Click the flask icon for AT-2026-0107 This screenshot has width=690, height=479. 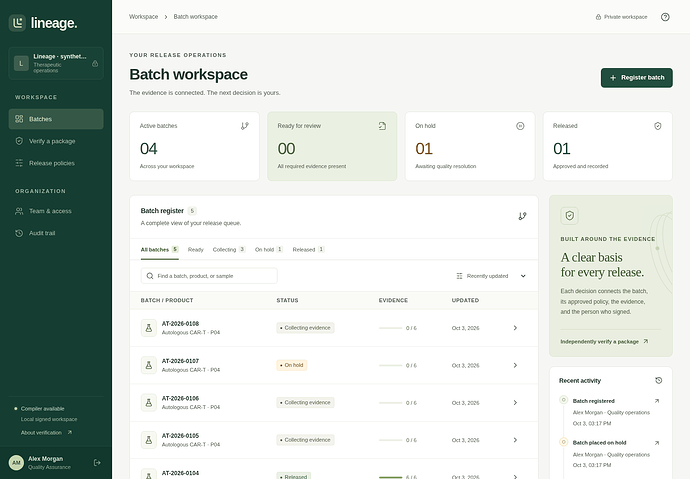149,366
